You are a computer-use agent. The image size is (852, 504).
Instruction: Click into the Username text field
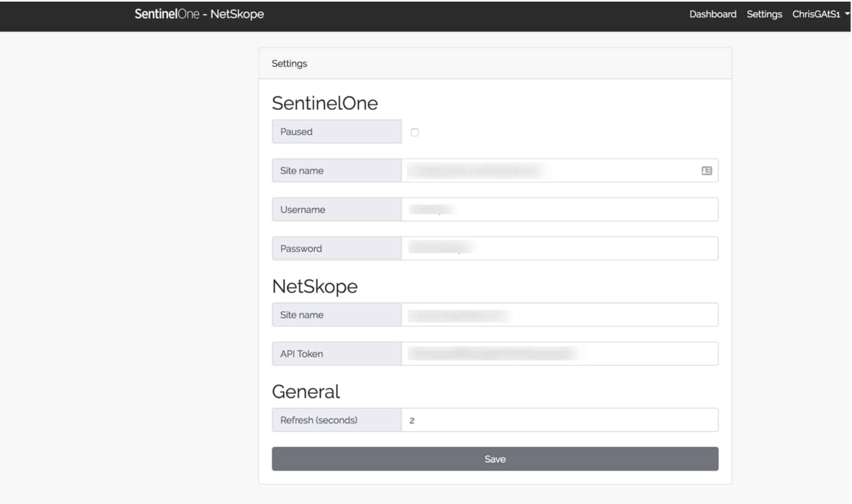pyautogui.click(x=559, y=209)
